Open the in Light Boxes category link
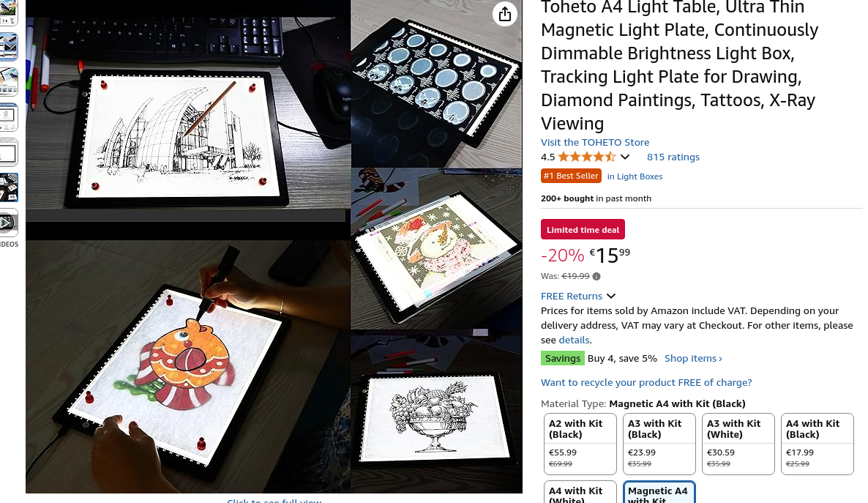The image size is (868, 503). [635, 176]
